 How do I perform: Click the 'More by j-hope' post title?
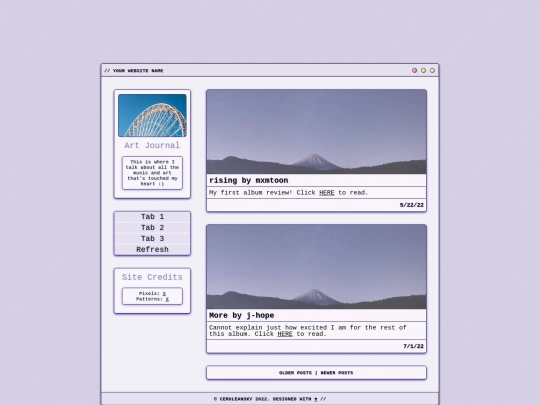pyautogui.click(x=241, y=315)
